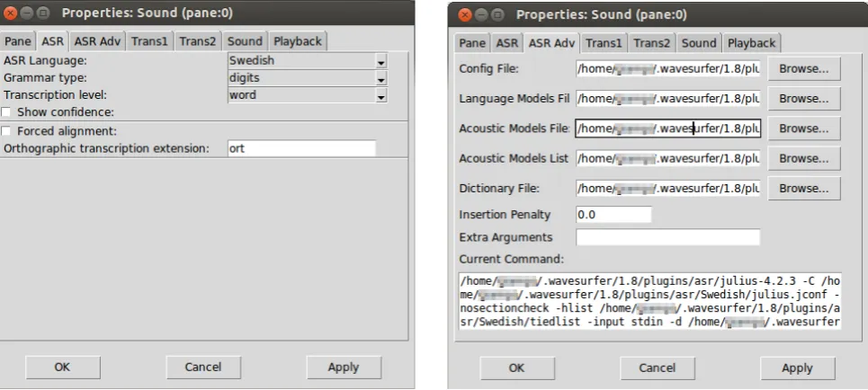Click the Acoustic Models File path field
The image size is (868, 390).
(x=667, y=129)
